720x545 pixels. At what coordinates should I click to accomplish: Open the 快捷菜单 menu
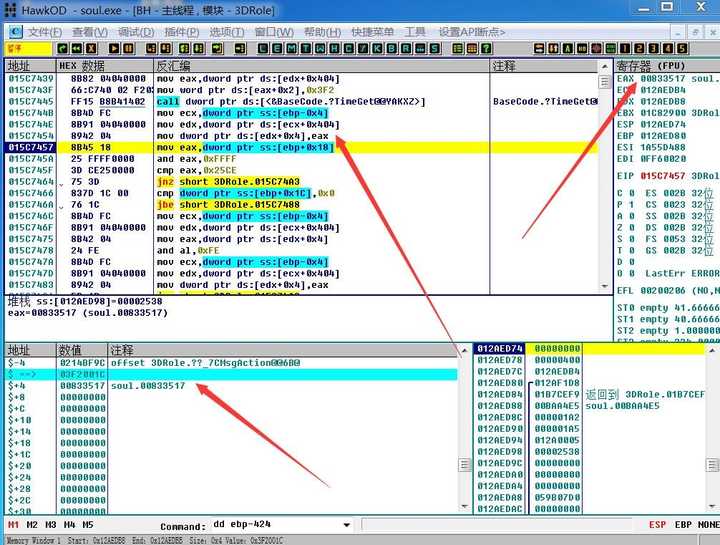pyautogui.click(x=372, y=32)
